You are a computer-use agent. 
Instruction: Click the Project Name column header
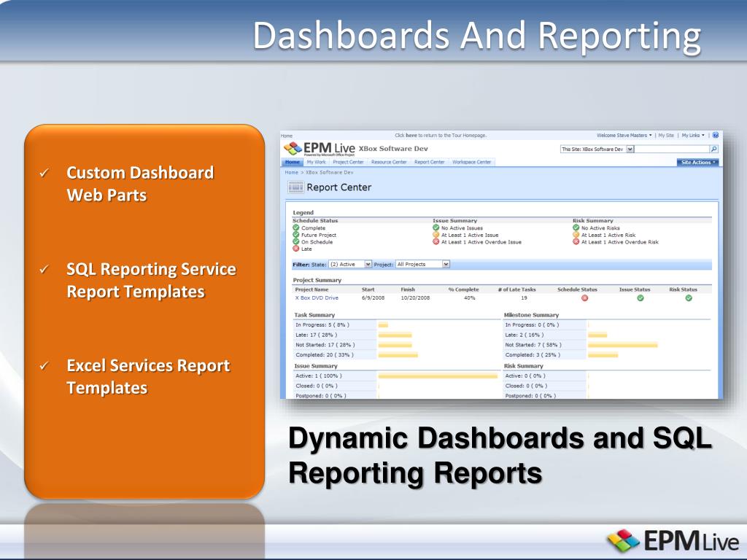[311, 289]
